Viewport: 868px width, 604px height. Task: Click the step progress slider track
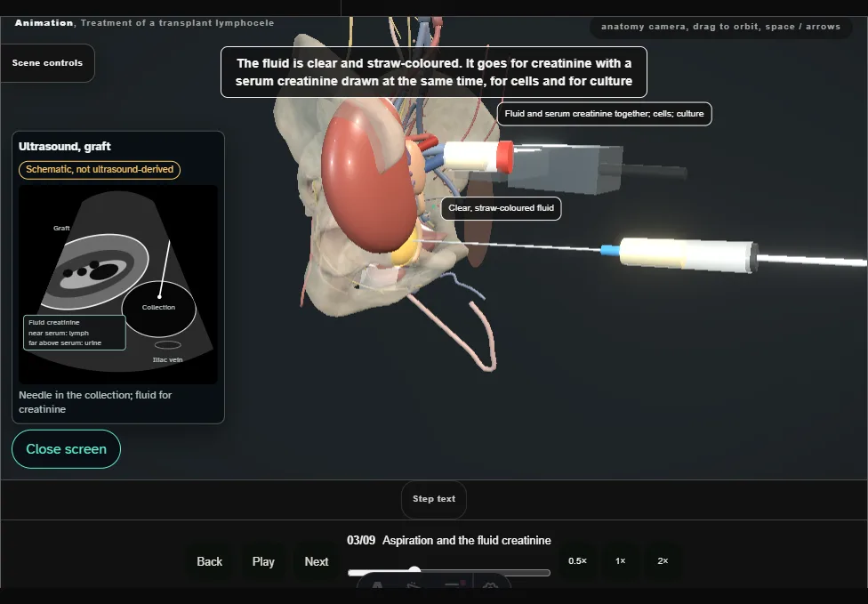[449, 573]
